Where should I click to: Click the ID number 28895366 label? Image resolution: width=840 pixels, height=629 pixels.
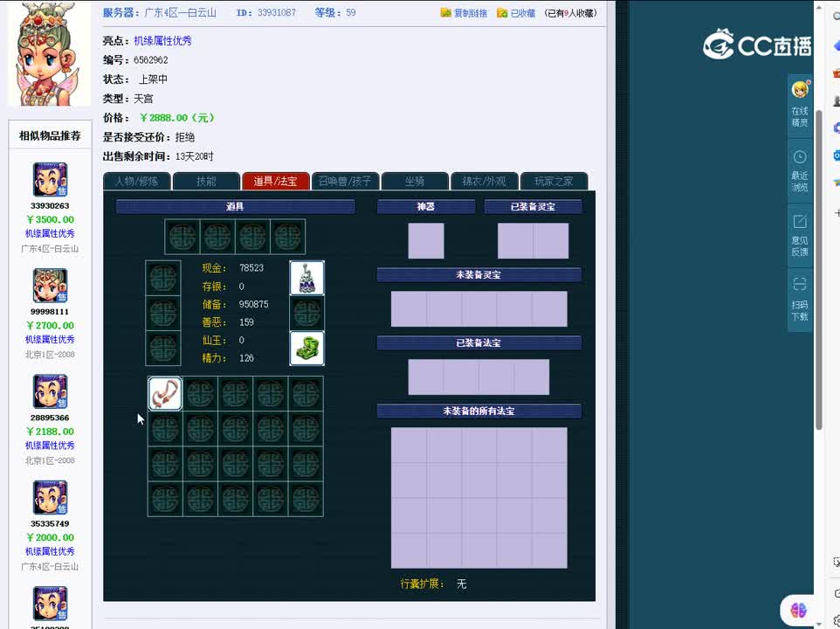click(x=50, y=418)
